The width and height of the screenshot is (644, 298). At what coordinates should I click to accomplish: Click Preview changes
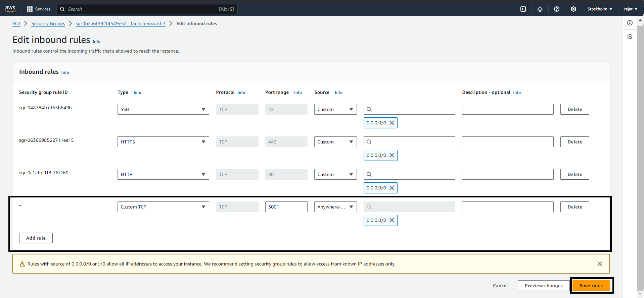click(x=544, y=286)
